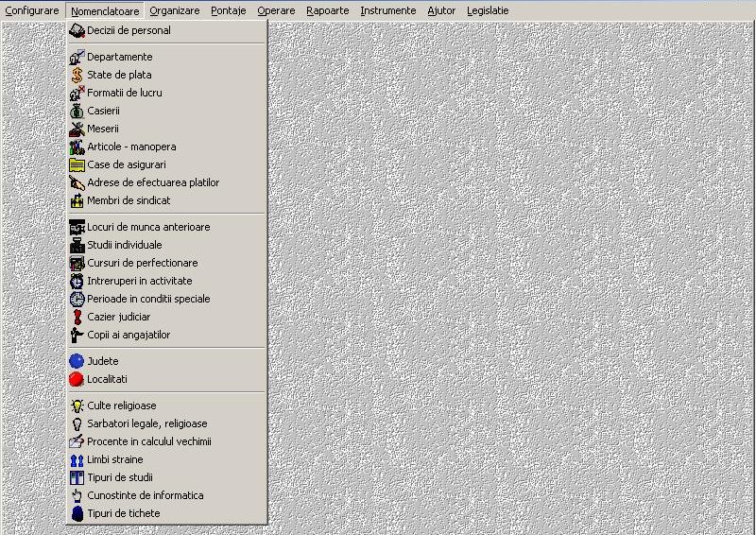Click the icon next to Decizii de personal

[77, 30]
